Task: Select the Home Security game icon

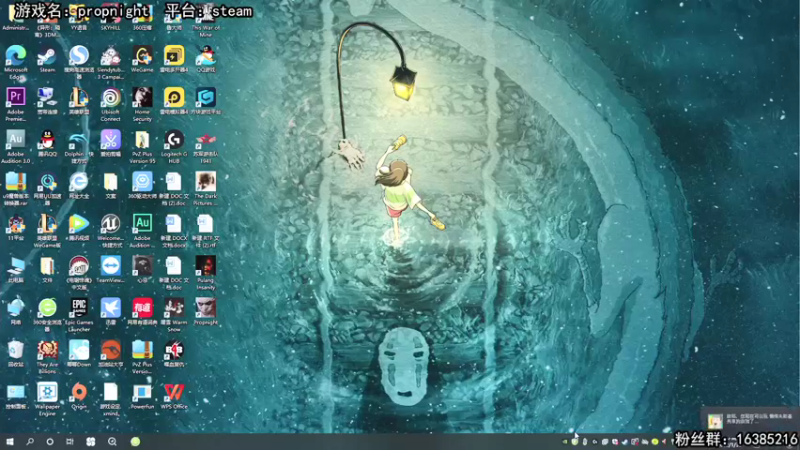Action: tap(142, 105)
